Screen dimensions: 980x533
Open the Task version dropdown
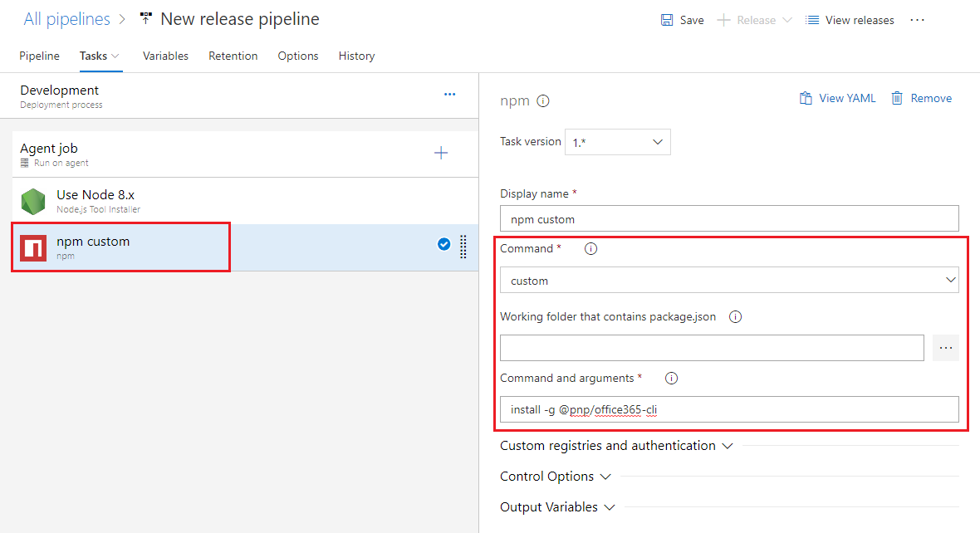(x=617, y=142)
